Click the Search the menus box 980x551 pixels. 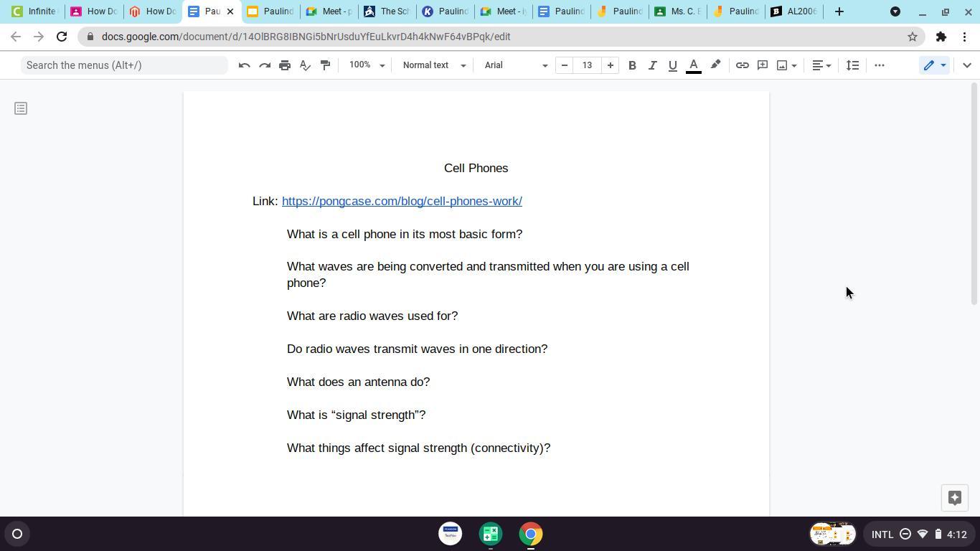pyautogui.click(x=124, y=65)
